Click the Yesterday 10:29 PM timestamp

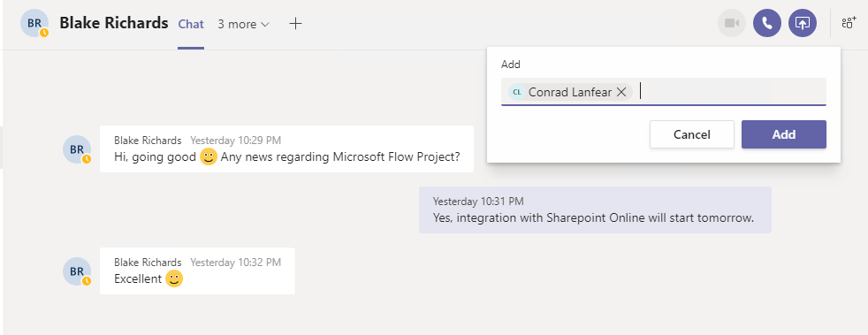tap(235, 140)
